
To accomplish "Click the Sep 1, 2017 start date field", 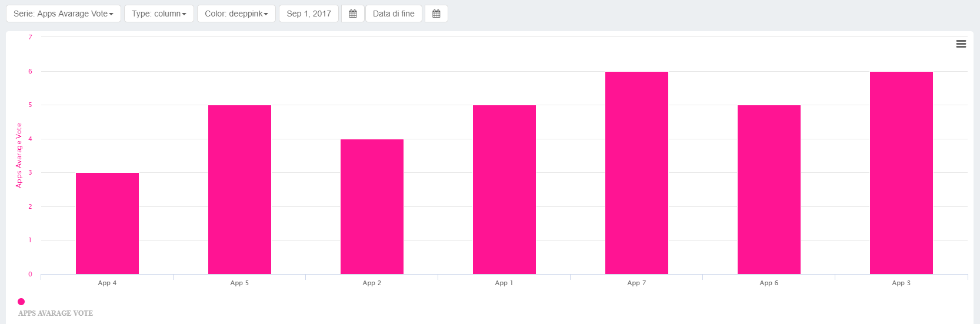I will (308, 14).
